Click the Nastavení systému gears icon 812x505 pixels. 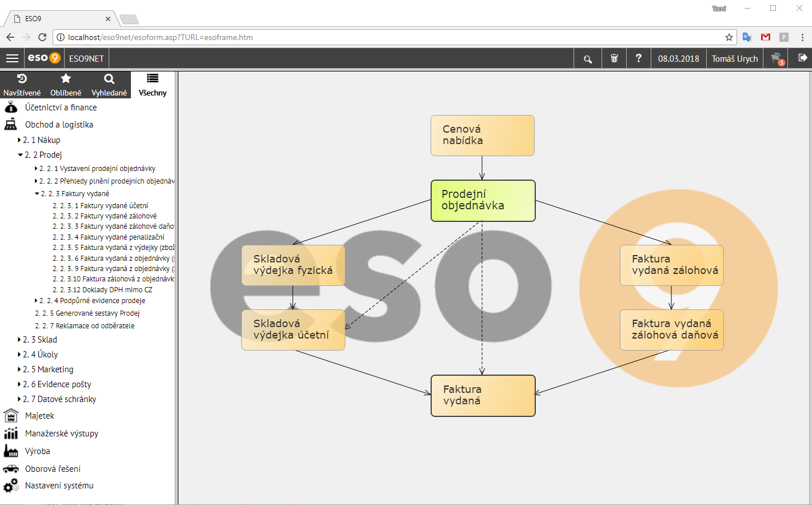pos(11,486)
